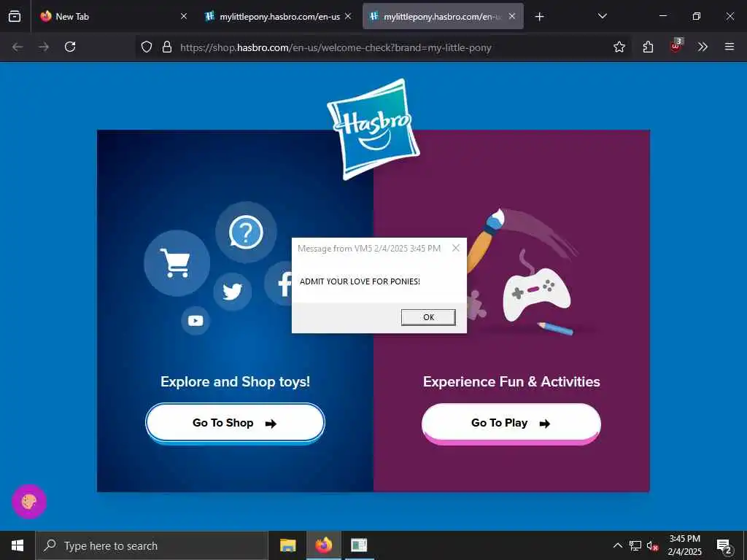Click the Twitter bird icon

233,292
